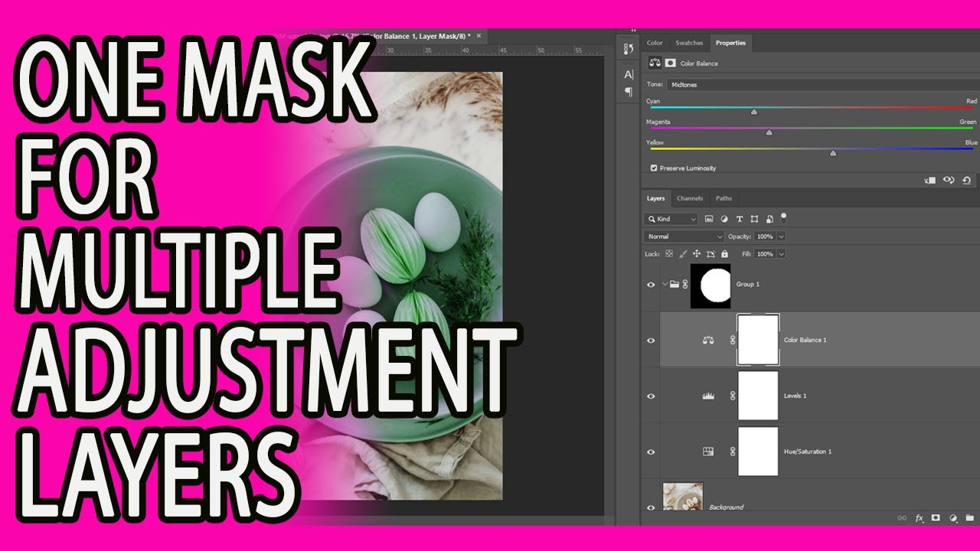This screenshot has width=980, height=551.
Task: Switch to the Swatches tab
Action: click(689, 43)
